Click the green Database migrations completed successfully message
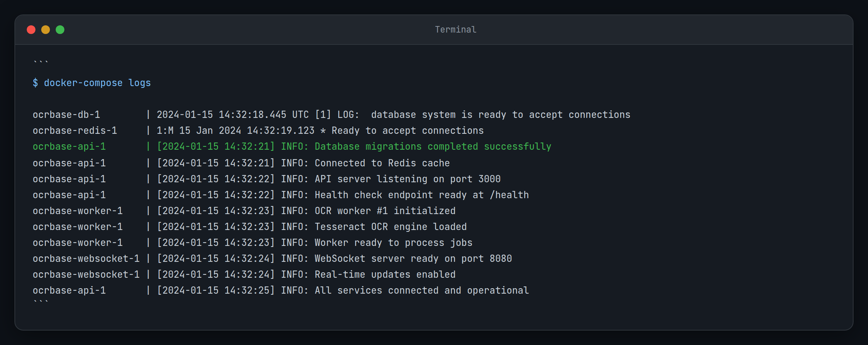 [433, 146]
